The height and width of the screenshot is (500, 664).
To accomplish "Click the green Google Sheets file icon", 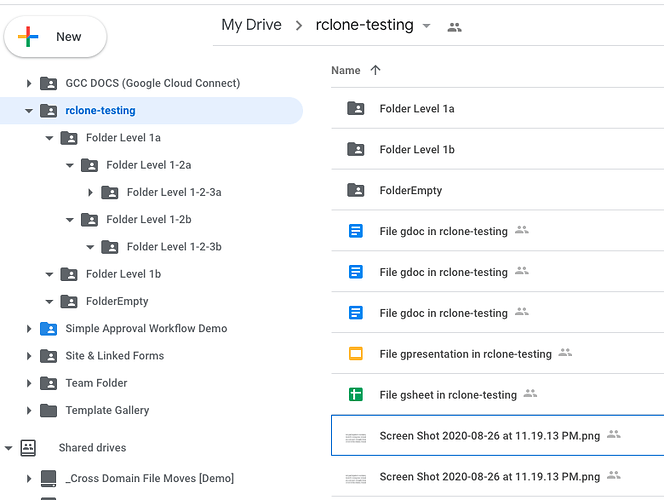I will click(356, 395).
